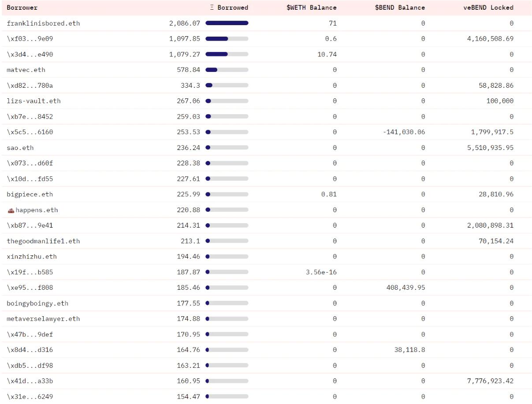Open the metaverselawyer.eth entry
Viewport: 532px width, 404px height.
pos(43,319)
